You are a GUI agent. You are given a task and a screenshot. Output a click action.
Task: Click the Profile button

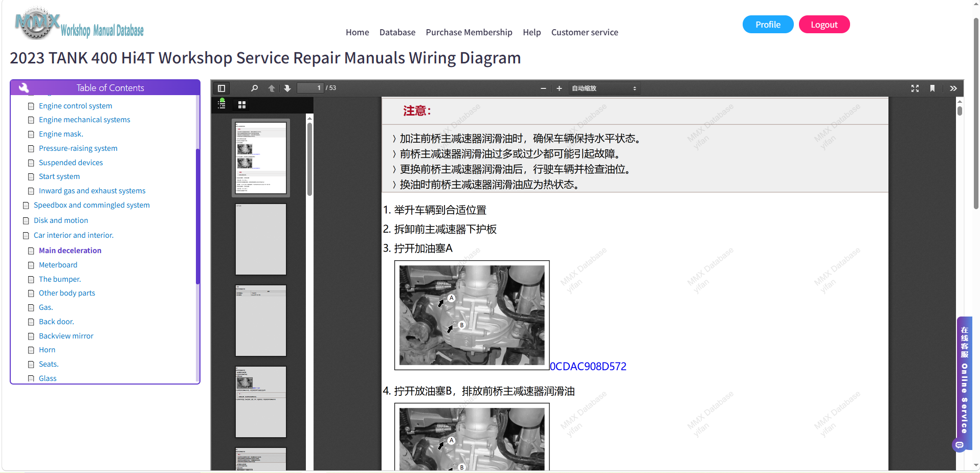point(768,25)
